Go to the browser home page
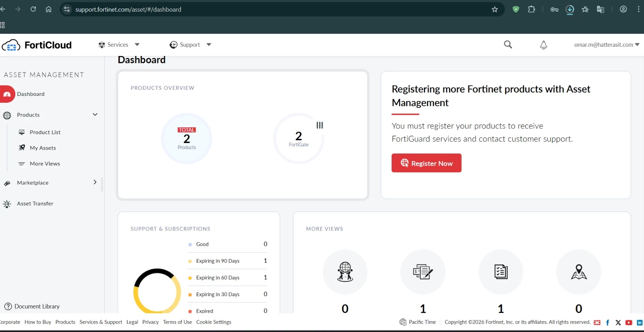644x332 pixels. [49, 9]
